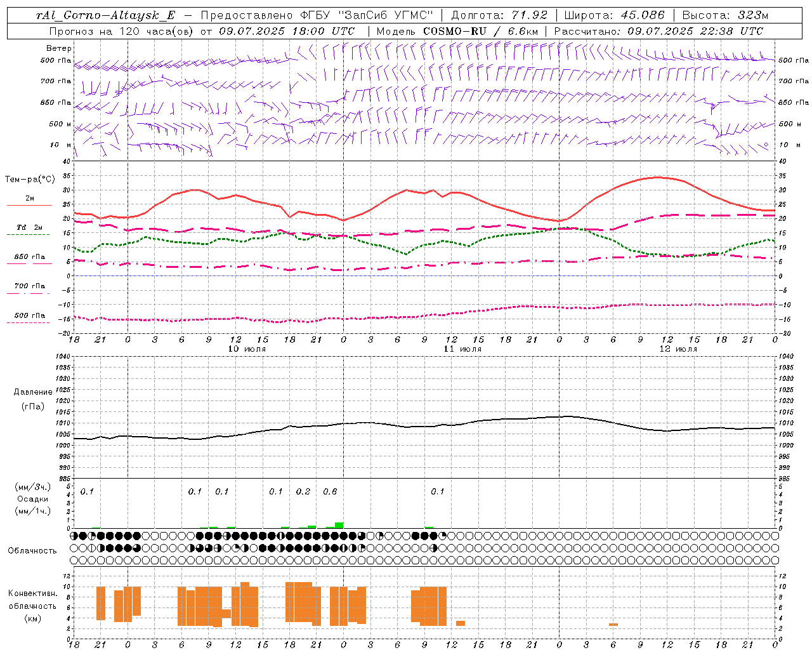The image size is (812, 650).
Task: Click the Td 2м dew point legend label
Action: tap(30, 227)
